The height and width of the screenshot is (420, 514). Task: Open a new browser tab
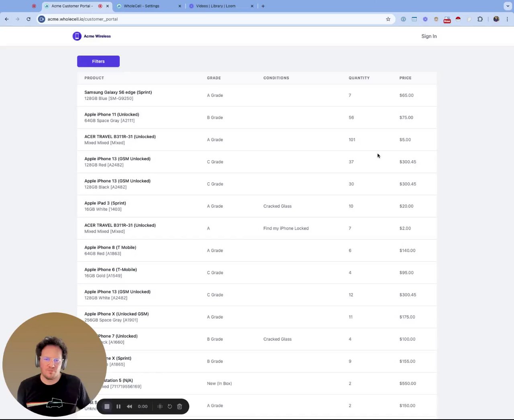pos(263,6)
